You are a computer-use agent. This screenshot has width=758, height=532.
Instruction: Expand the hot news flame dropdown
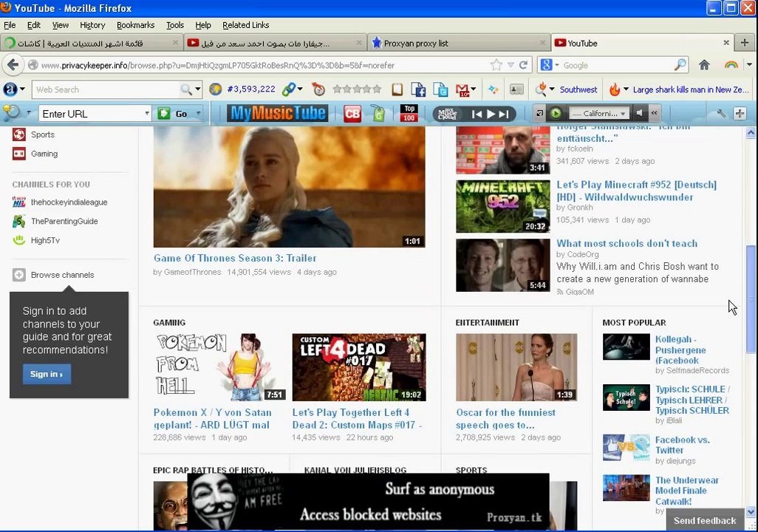pyautogui.click(x=626, y=89)
